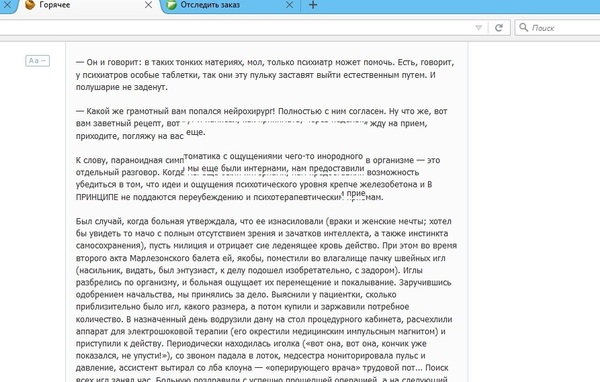Click the paragraph starting "Он и говорит"
600x382 pixels.
click(265, 75)
